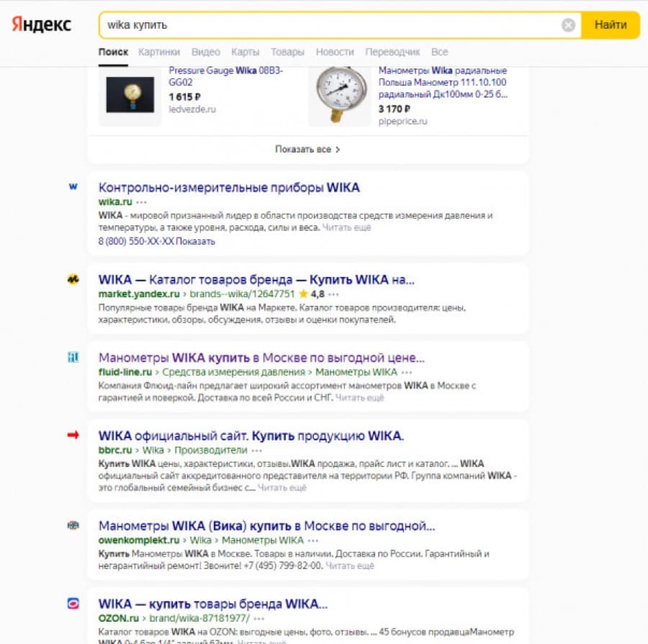Open the Pressure Gauge Wika 08B3-GG02 link
648x644 pixels.
(225, 76)
